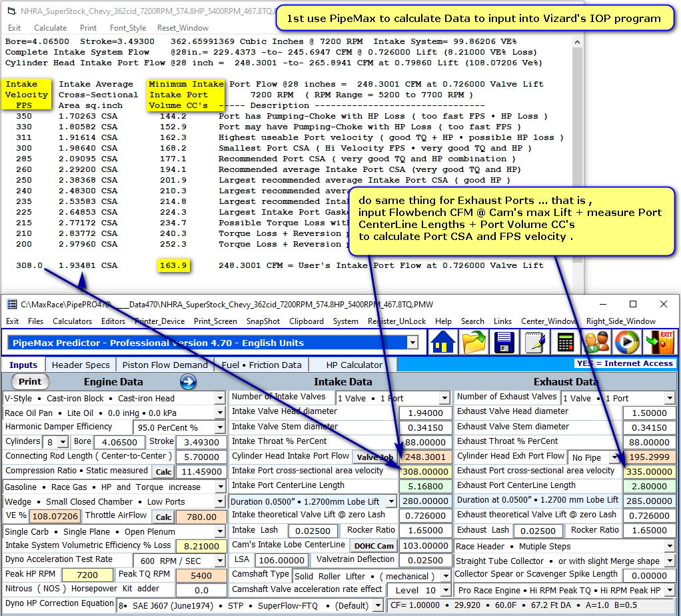This screenshot has height=616, width=681.
Task: Click the DOHC Cam button
Action: (374, 546)
